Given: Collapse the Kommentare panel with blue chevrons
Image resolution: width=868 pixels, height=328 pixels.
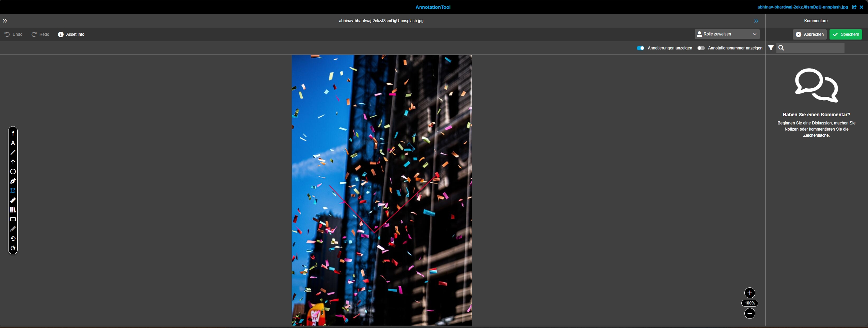Looking at the screenshot, I should point(756,21).
